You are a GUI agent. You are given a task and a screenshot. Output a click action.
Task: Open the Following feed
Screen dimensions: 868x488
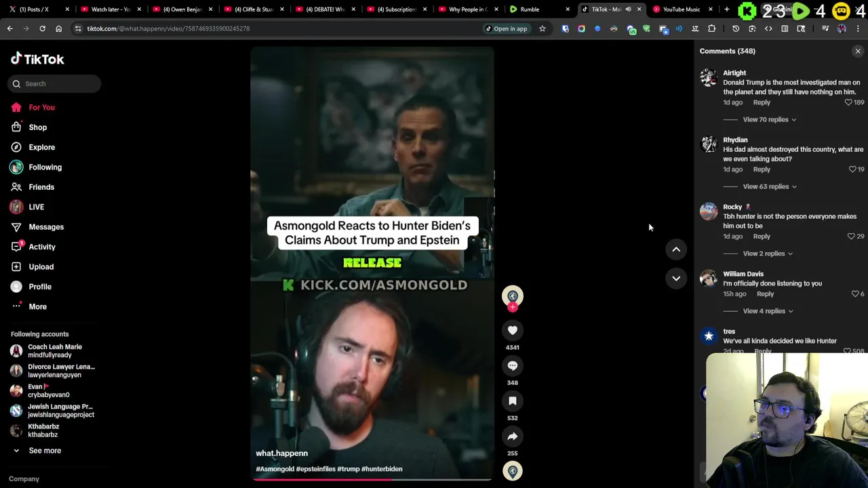(45, 167)
